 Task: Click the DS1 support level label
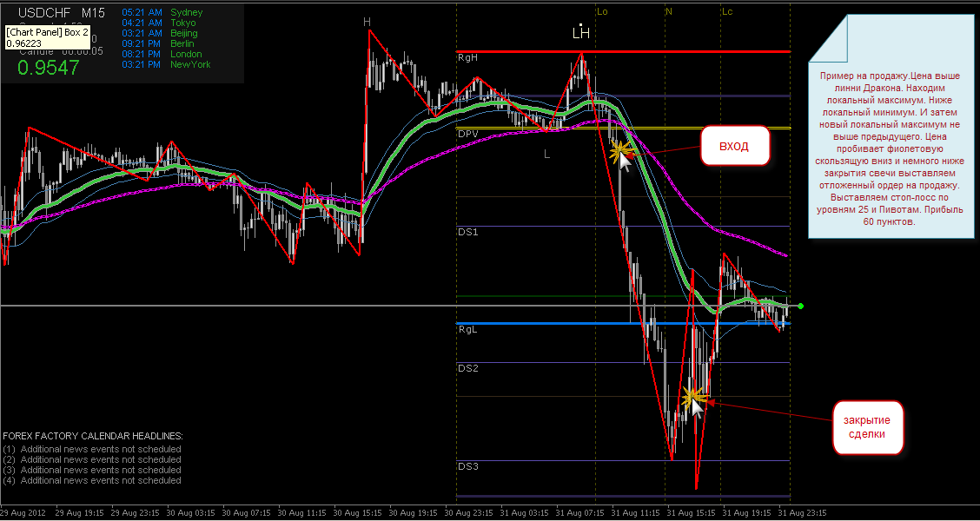click(467, 232)
